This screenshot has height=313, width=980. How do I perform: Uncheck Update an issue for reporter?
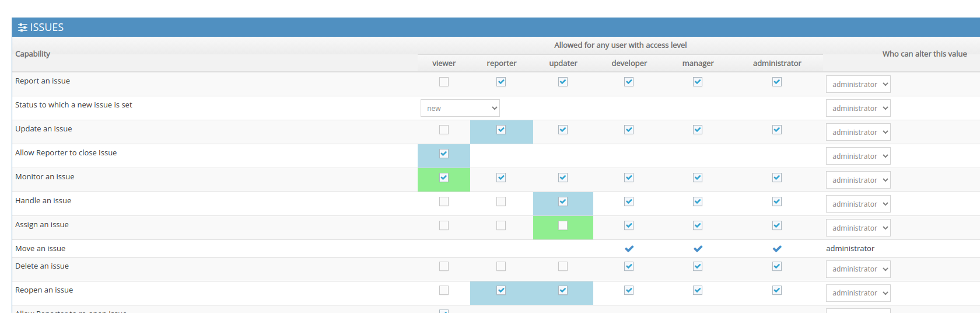[501, 130]
